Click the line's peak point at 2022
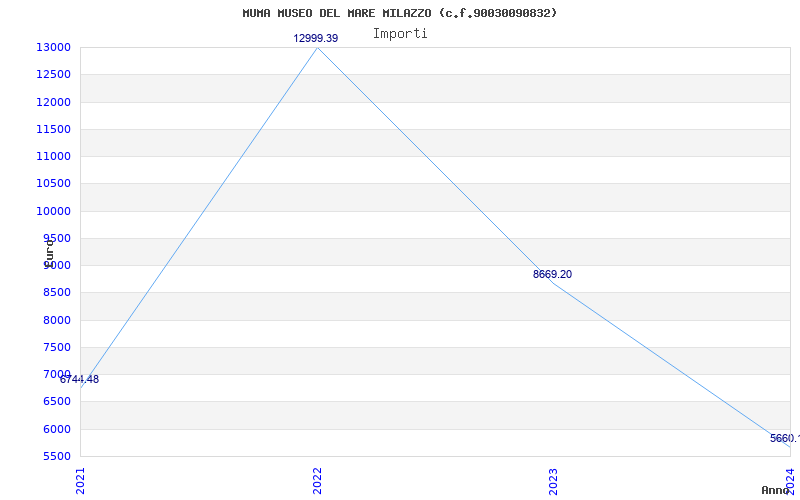Viewport: 800px width, 500px height. click(317, 47)
